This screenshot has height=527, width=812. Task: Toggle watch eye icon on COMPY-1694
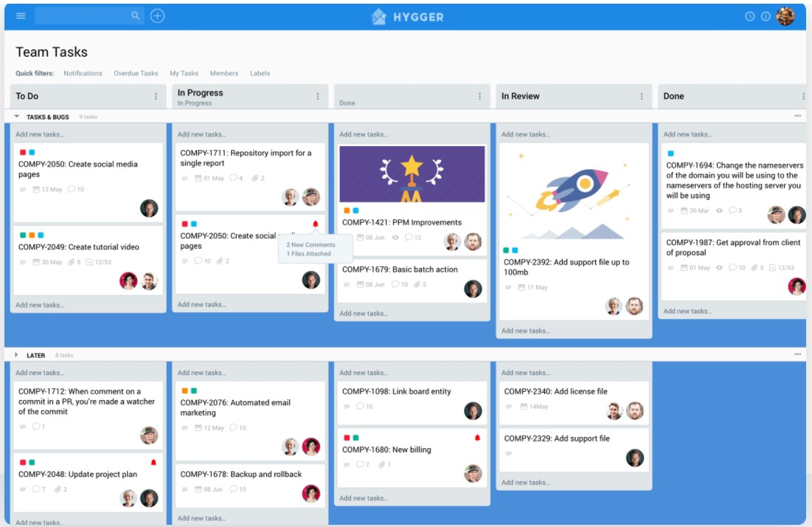[719, 210]
